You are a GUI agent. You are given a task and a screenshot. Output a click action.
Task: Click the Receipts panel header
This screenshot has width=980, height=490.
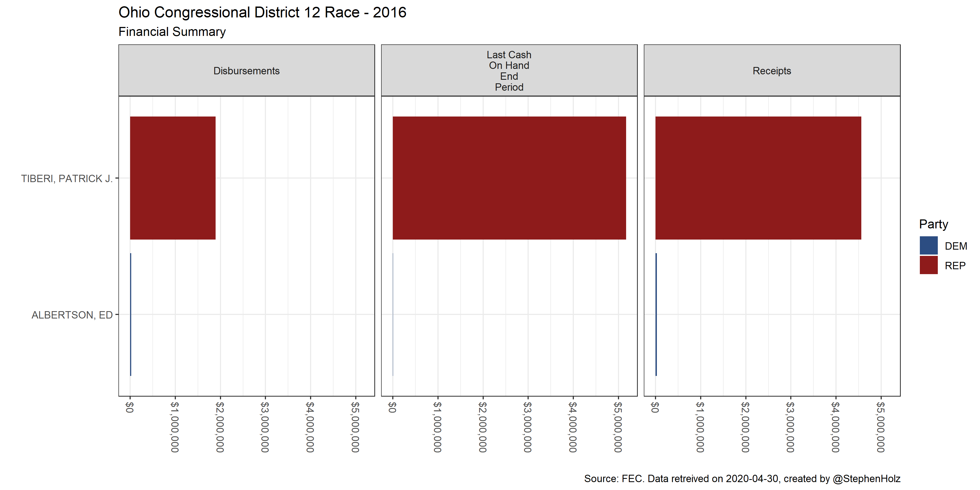(x=771, y=71)
